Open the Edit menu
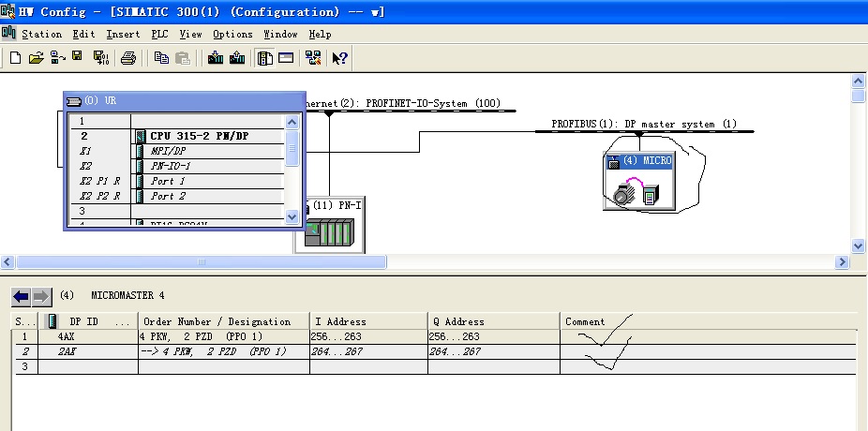 click(x=83, y=34)
